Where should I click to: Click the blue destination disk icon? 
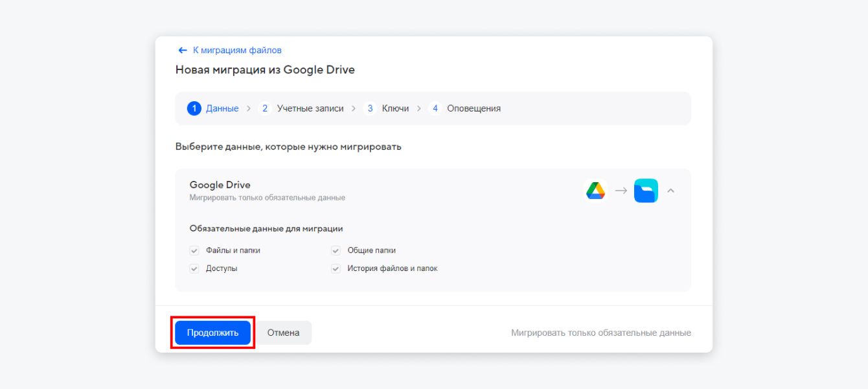[646, 191]
